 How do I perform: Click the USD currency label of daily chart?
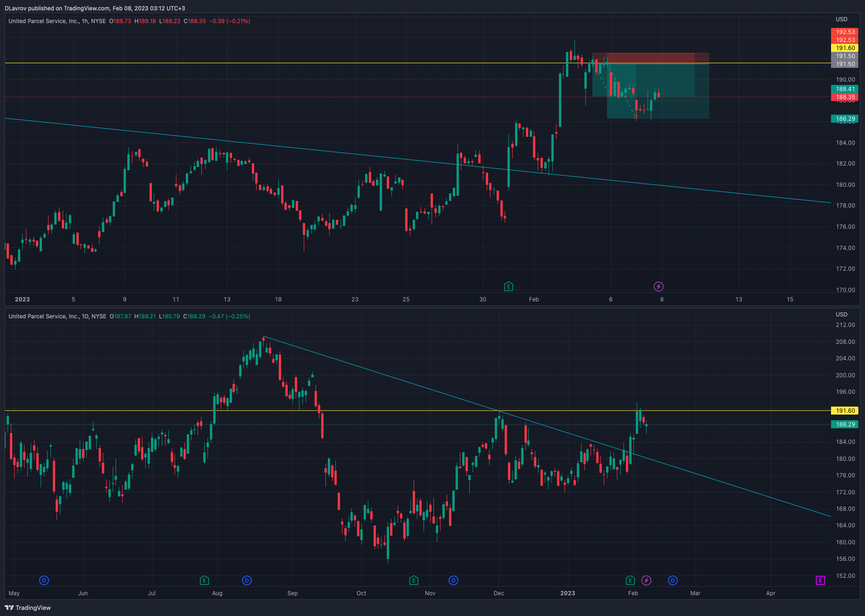(841, 315)
